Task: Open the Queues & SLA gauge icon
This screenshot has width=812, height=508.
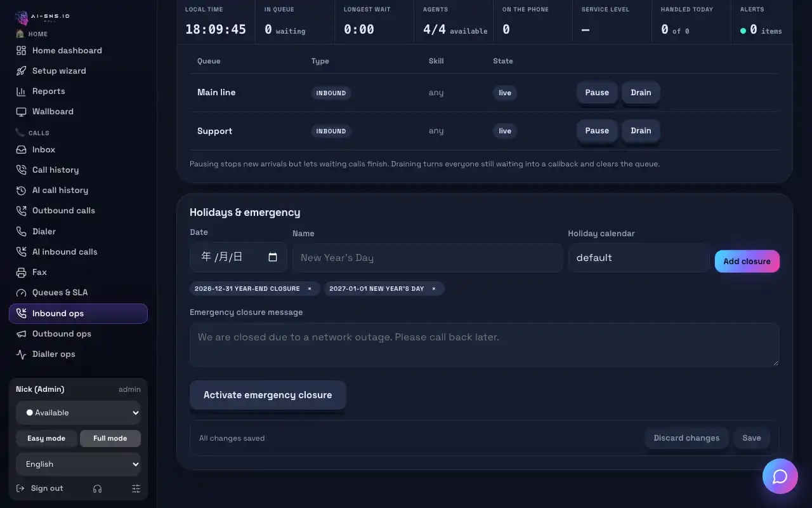Action: coord(21,293)
